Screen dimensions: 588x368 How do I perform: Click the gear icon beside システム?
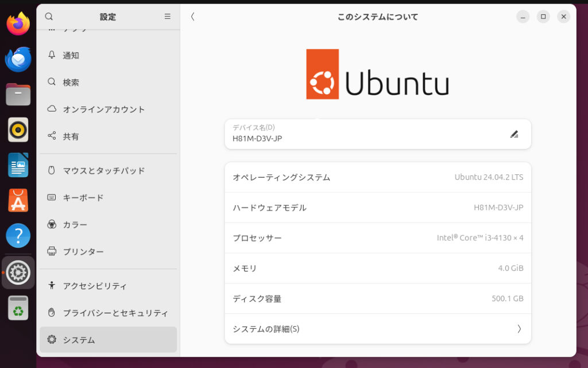52,339
